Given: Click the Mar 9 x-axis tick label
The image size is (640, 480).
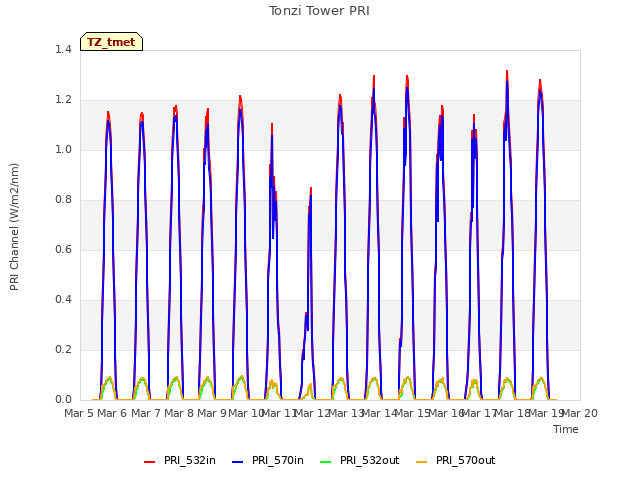Looking at the screenshot, I should click(212, 413).
